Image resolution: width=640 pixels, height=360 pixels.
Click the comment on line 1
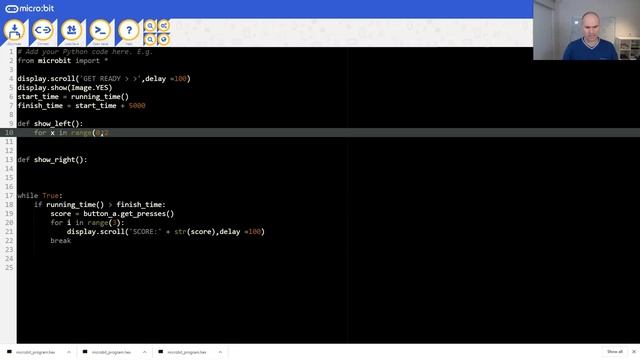point(85,52)
